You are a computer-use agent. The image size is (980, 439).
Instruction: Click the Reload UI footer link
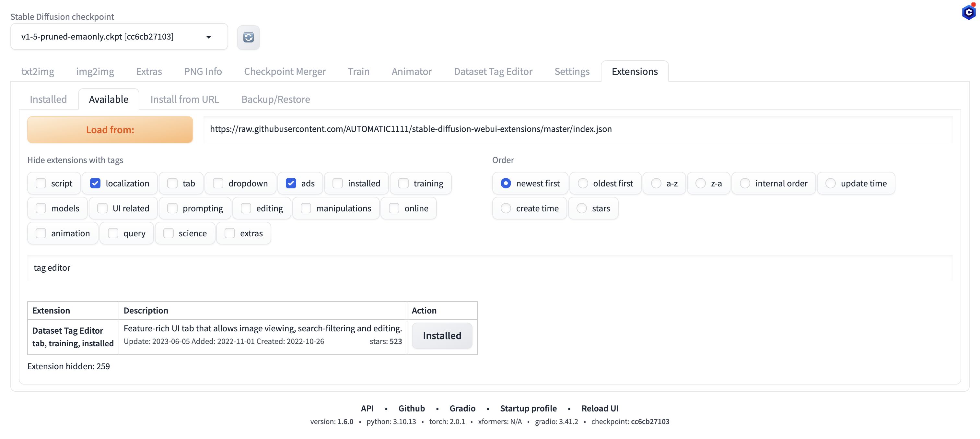coord(600,408)
